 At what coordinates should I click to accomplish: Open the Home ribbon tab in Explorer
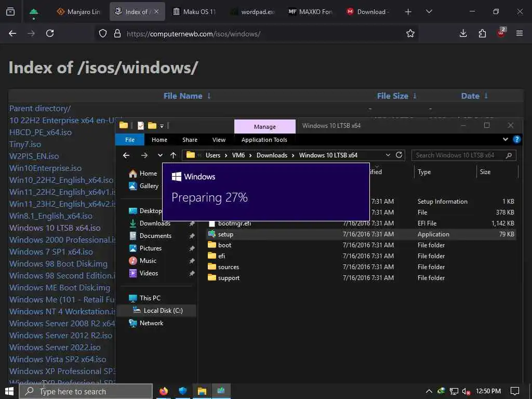pyautogui.click(x=159, y=140)
